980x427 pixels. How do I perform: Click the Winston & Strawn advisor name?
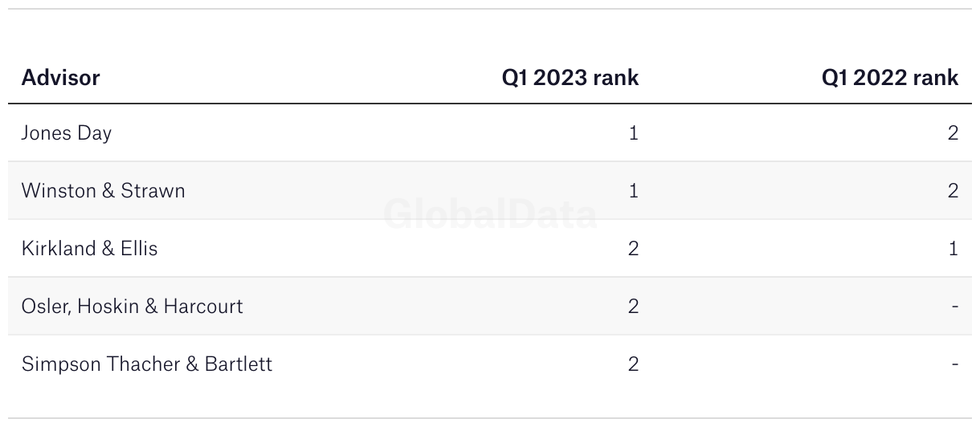(x=104, y=190)
